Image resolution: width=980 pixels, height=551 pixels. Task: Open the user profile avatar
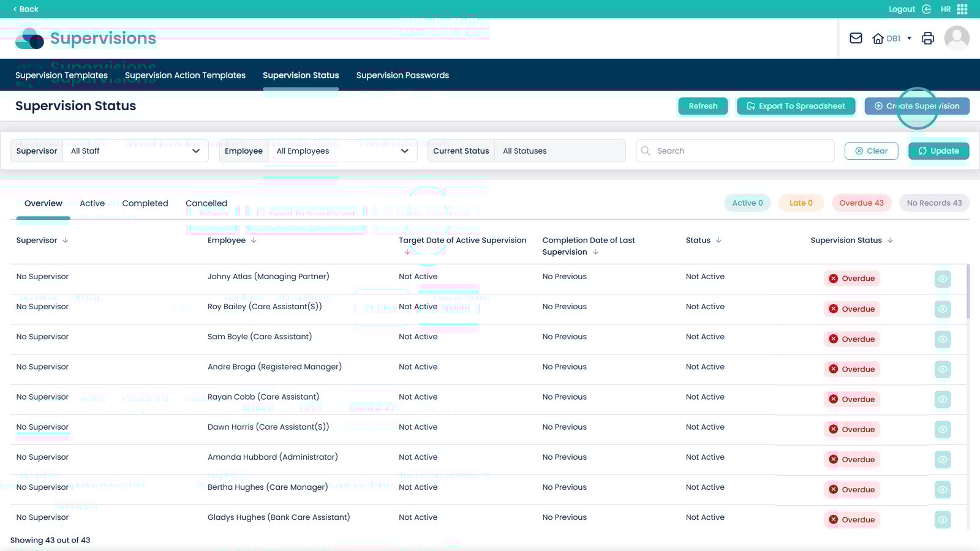pyautogui.click(x=957, y=39)
